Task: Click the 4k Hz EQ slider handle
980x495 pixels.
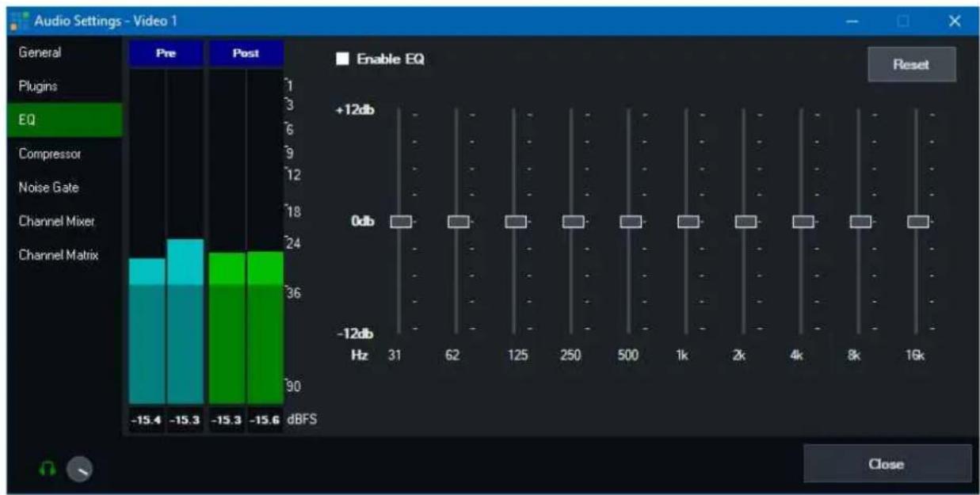Action: (803, 222)
